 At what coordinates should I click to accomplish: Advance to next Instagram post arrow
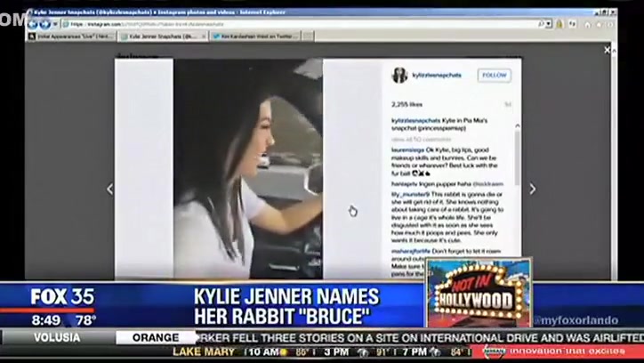pyautogui.click(x=532, y=189)
